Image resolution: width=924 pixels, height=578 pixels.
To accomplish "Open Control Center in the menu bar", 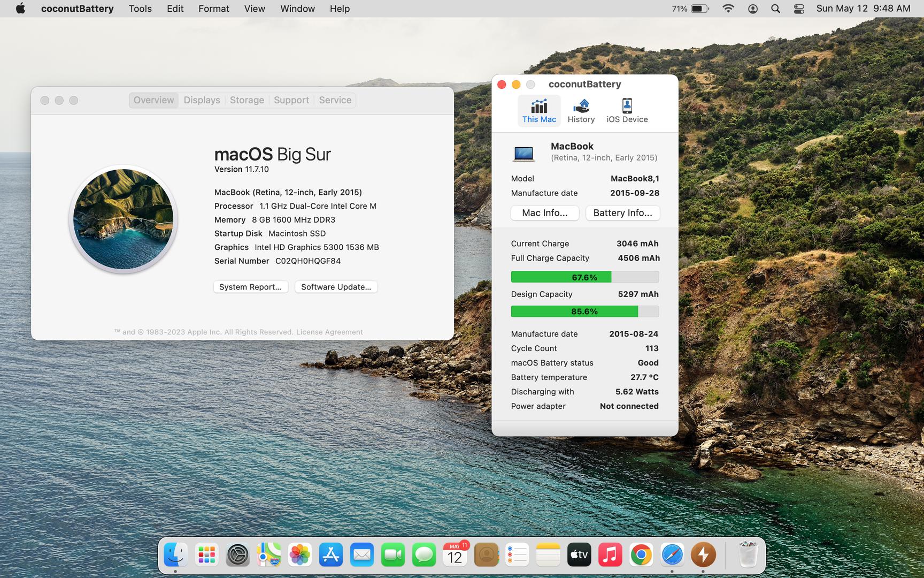I will tap(799, 9).
